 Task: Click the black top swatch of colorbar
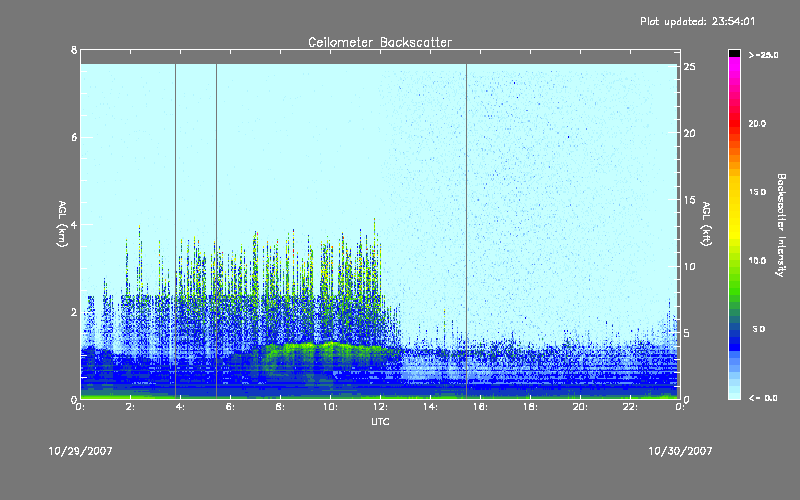pyautogui.click(x=734, y=53)
